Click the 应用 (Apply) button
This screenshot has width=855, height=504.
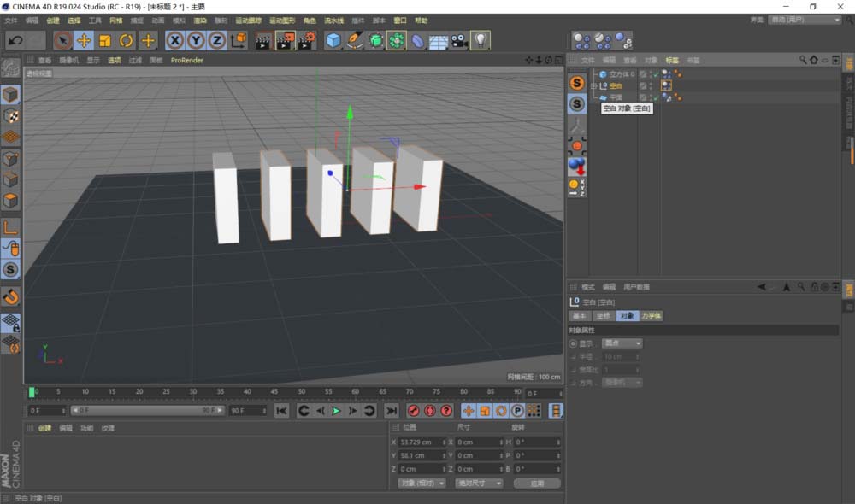point(537,483)
